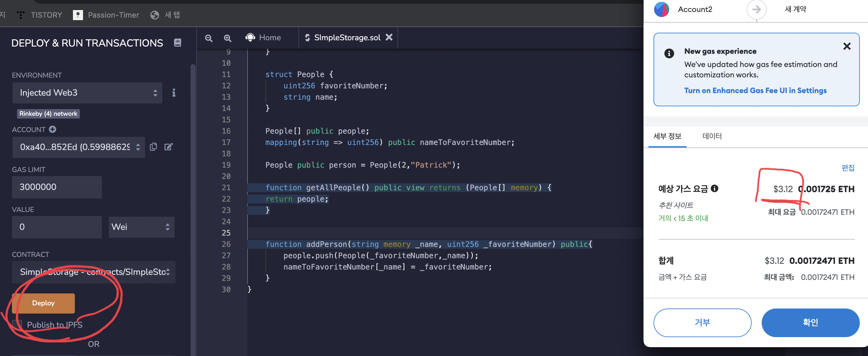Add a new account with plus icon
The image size is (868, 356).
(x=53, y=129)
